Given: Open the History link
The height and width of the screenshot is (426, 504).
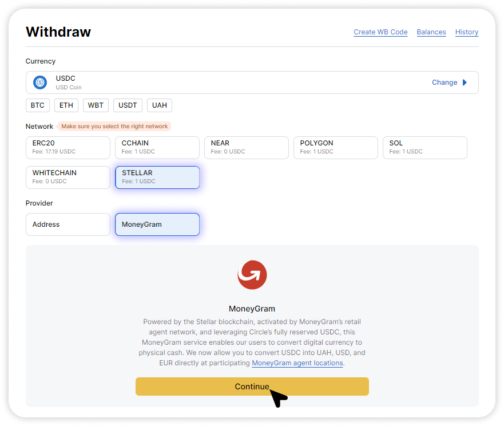Looking at the screenshot, I should coord(467,32).
